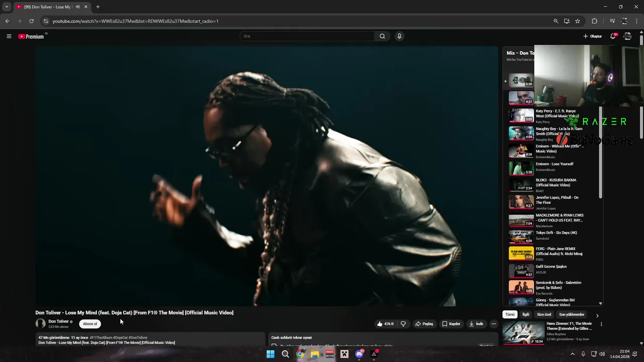Select the Son yüklenenler filter chip
The image size is (644, 362).
(x=572, y=314)
